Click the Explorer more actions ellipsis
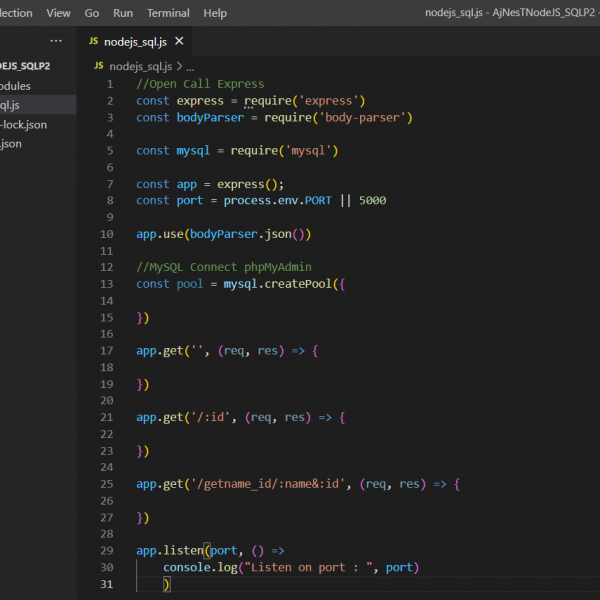The width and height of the screenshot is (600, 600). pyautogui.click(x=56, y=41)
